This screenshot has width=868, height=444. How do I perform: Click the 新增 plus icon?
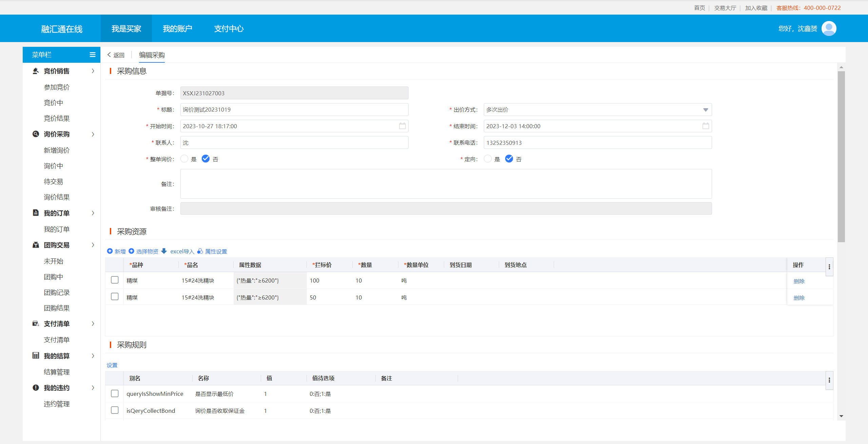(110, 251)
